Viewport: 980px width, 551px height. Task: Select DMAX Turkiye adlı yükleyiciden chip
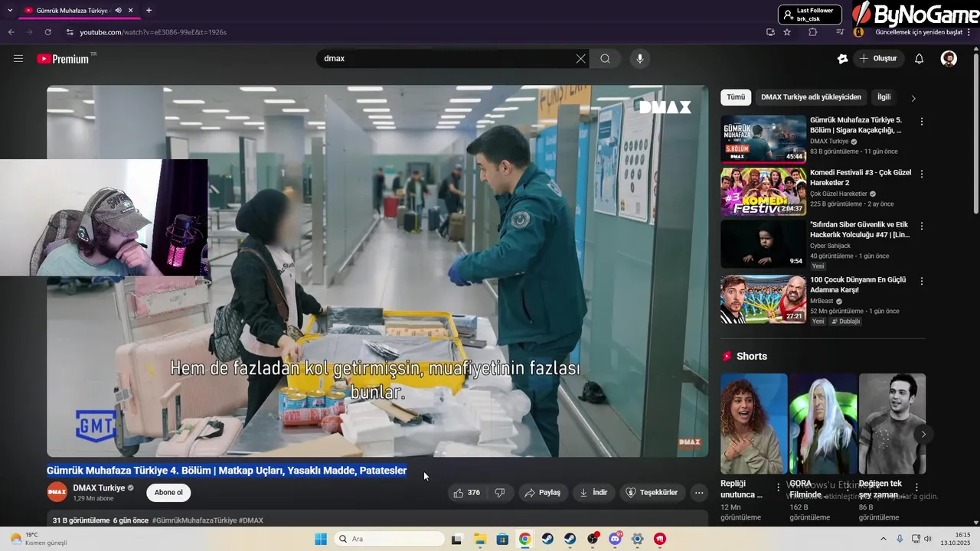point(811,97)
